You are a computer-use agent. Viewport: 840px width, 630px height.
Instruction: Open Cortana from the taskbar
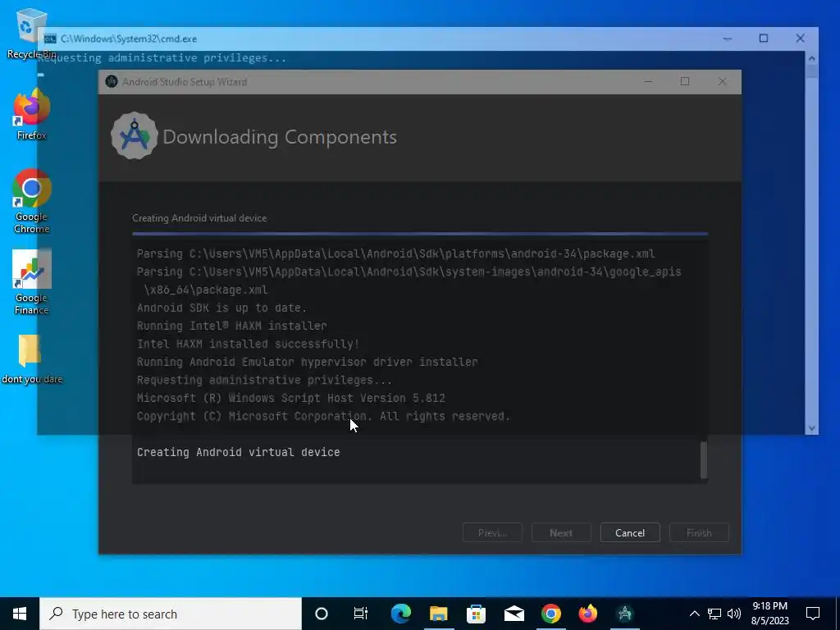click(322, 614)
